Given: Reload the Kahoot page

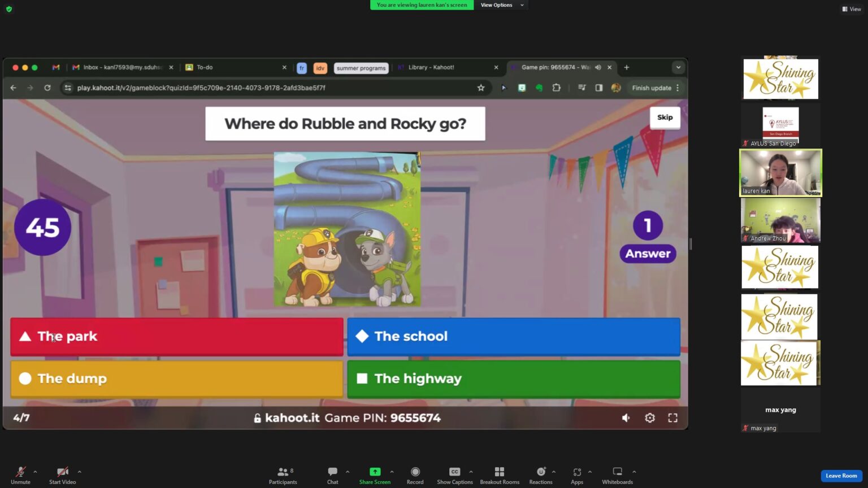Looking at the screenshot, I should coord(47,88).
